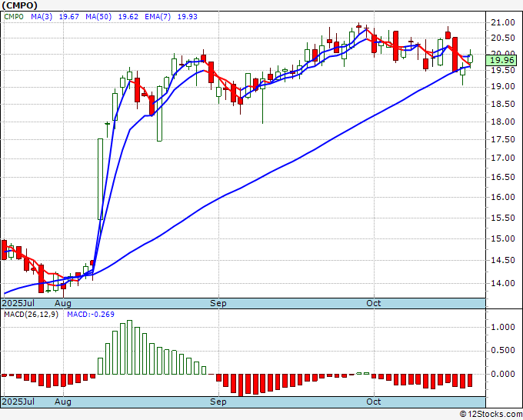Click the 0.000 MACD axis label
Screen dimensions: 523x420
click(x=503, y=374)
